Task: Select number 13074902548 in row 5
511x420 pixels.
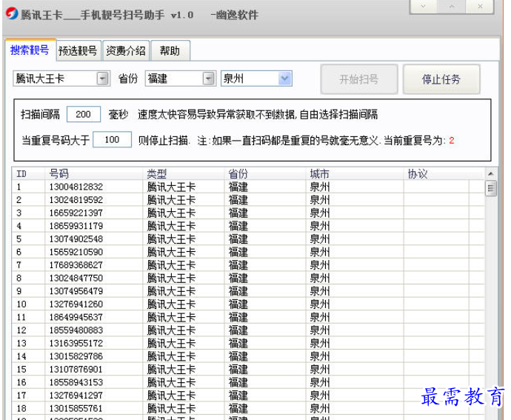Action: 76,239
